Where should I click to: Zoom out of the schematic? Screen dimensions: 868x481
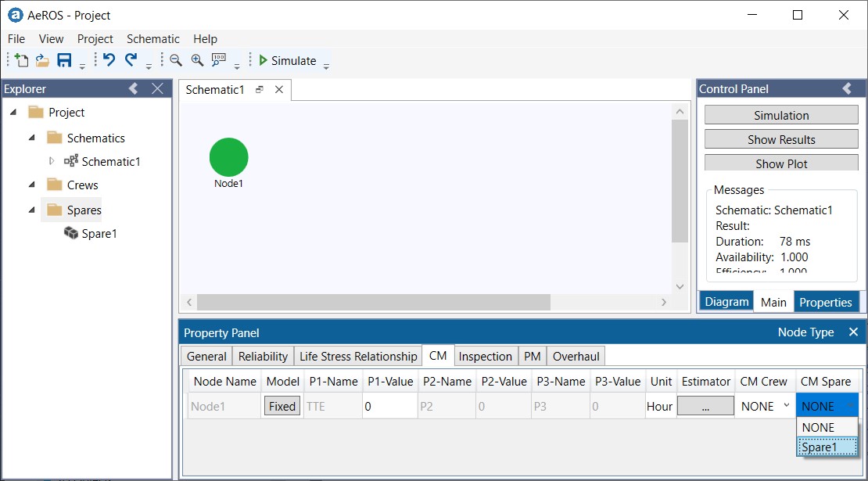click(176, 61)
